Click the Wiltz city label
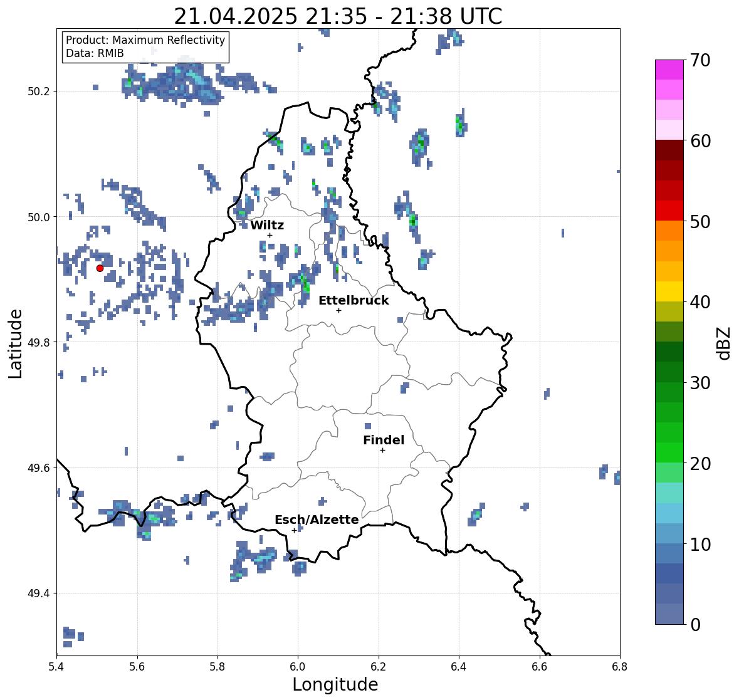 267,225
